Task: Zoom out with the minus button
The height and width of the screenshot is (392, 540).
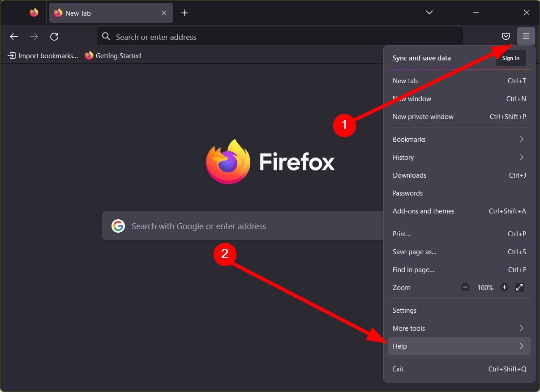Action: 466,287
